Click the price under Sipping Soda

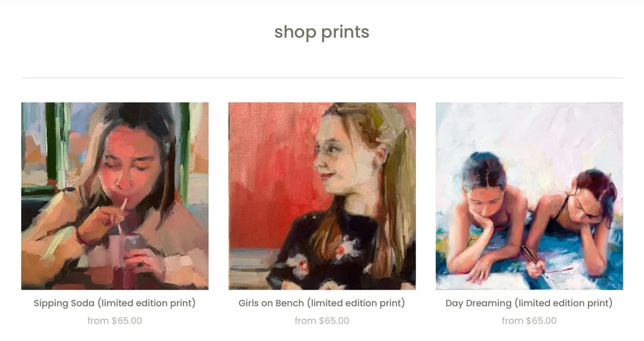coord(115,321)
